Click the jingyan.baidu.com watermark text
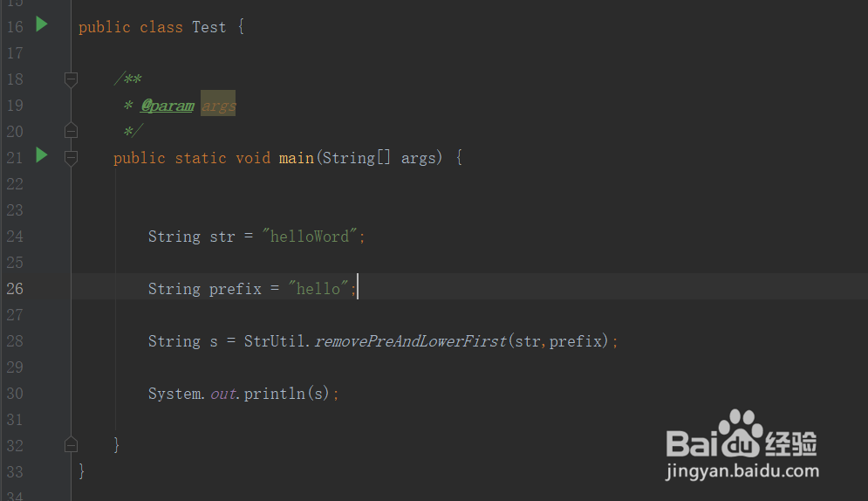This screenshot has height=501, width=868. click(742, 471)
